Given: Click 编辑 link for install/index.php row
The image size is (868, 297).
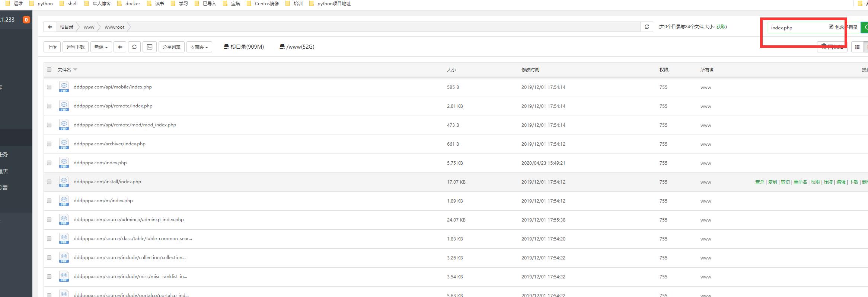Looking at the screenshot, I should click(x=840, y=182).
